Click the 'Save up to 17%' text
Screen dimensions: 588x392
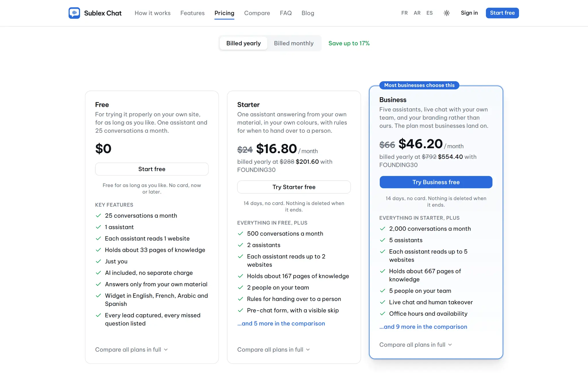[x=349, y=43]
